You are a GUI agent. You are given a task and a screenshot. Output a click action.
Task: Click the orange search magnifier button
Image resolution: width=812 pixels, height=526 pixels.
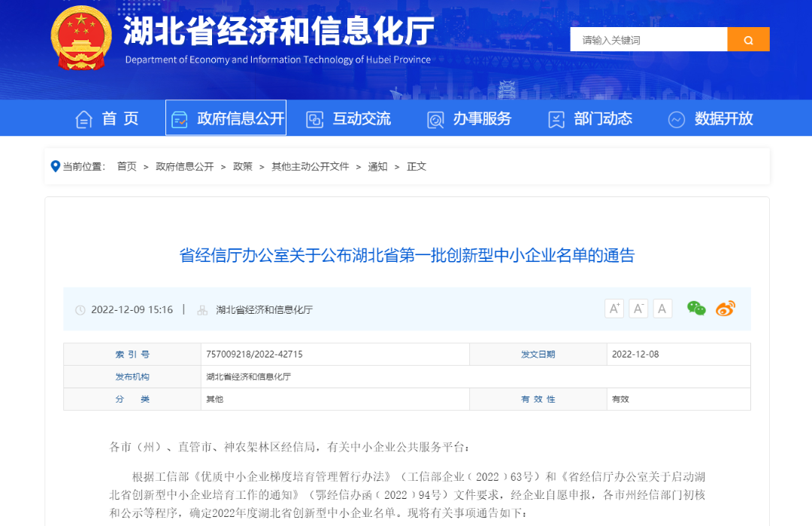[x=748, y=40]
